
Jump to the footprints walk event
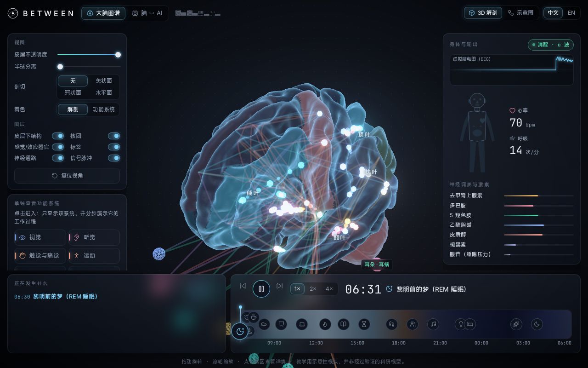tap(391, 324)
